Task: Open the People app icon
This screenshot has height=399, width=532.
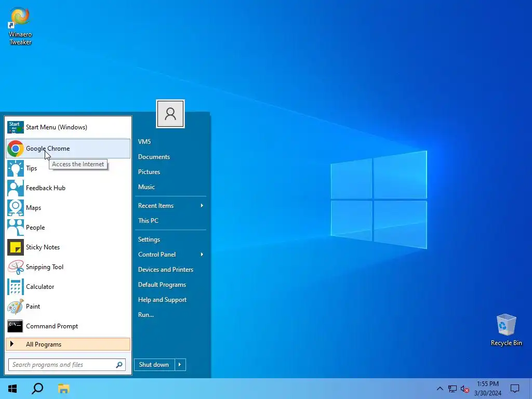Action: [x=16, y=228]
